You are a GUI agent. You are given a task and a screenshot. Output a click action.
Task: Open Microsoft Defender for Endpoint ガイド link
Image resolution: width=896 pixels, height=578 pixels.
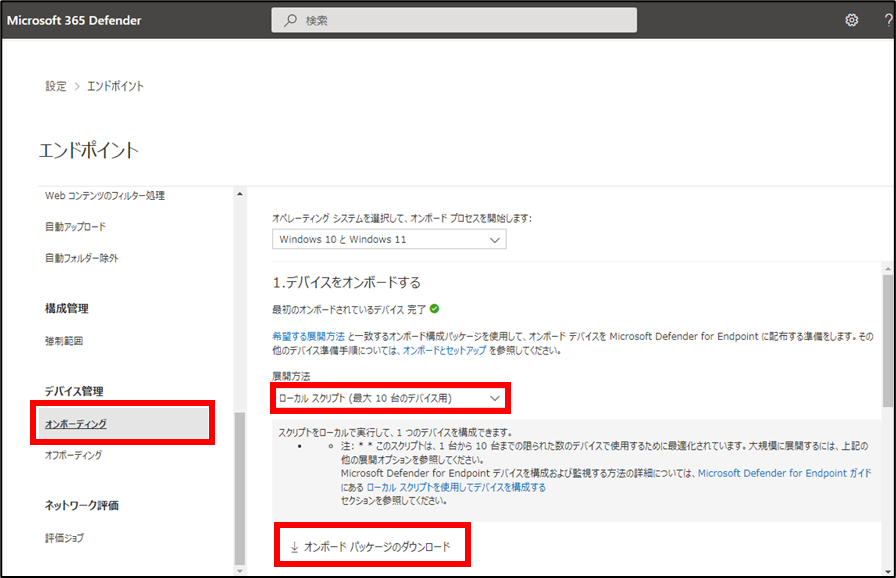point(785,473)
